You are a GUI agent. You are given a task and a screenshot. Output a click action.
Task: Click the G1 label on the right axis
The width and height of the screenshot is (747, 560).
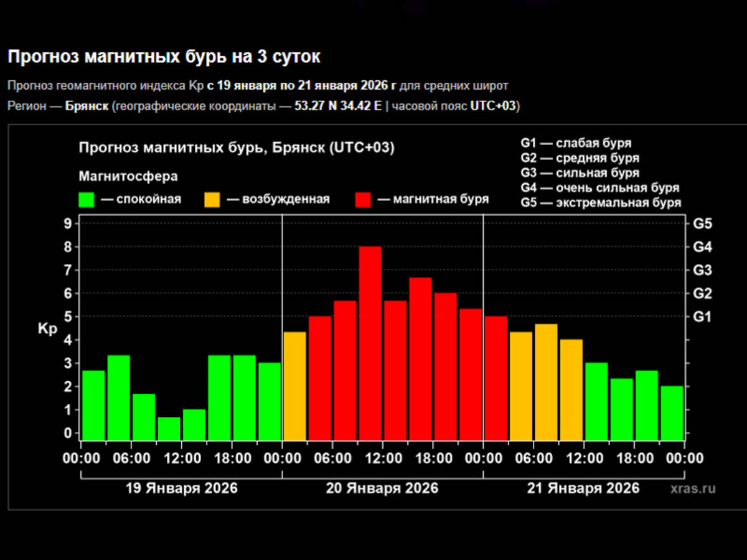pos(703,317)
